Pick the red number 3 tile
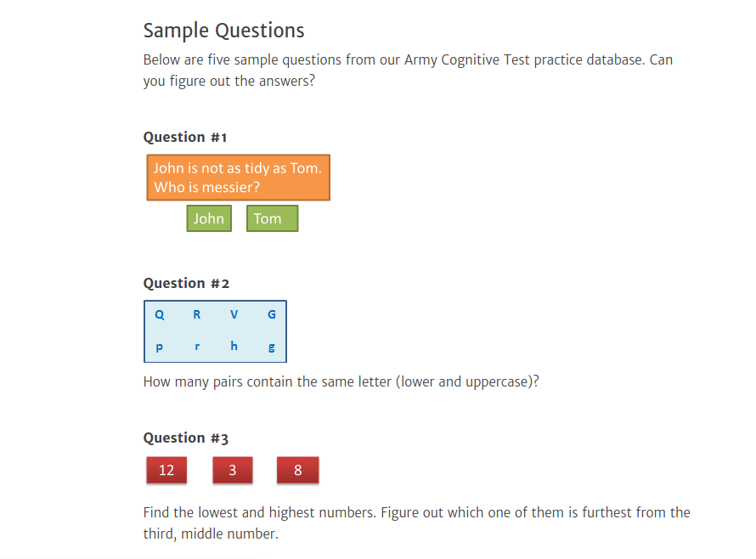 coord(233,470)
